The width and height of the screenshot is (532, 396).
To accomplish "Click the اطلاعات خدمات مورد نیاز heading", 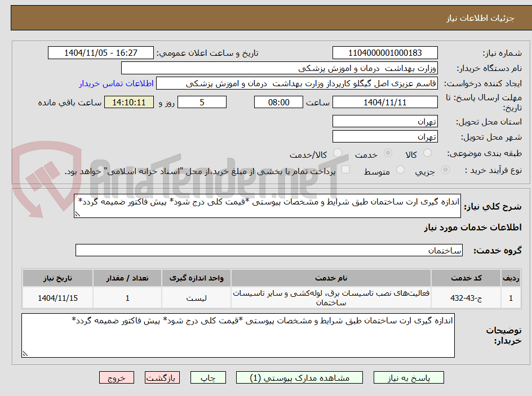I will 473,227.
